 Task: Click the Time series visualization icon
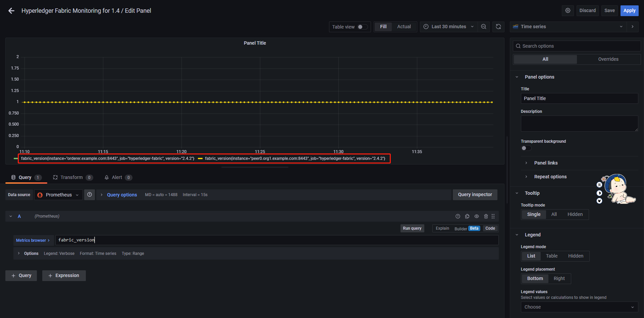point(516,27)
